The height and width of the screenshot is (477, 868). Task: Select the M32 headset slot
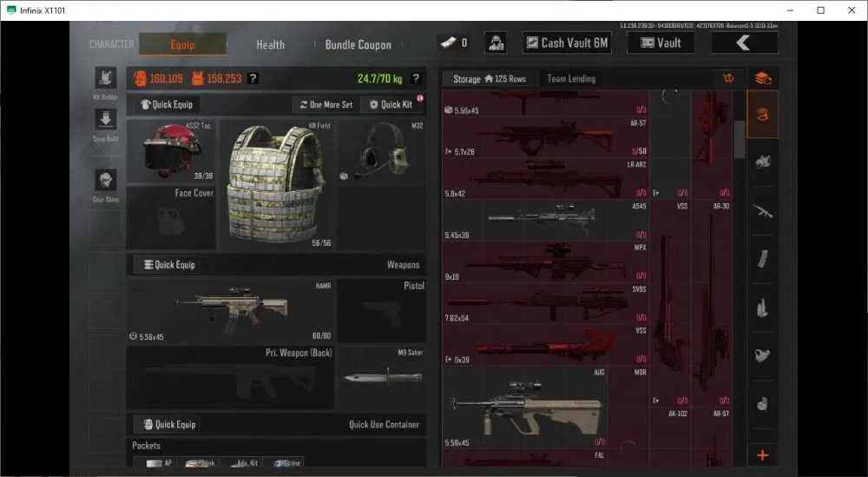[383, 150]
